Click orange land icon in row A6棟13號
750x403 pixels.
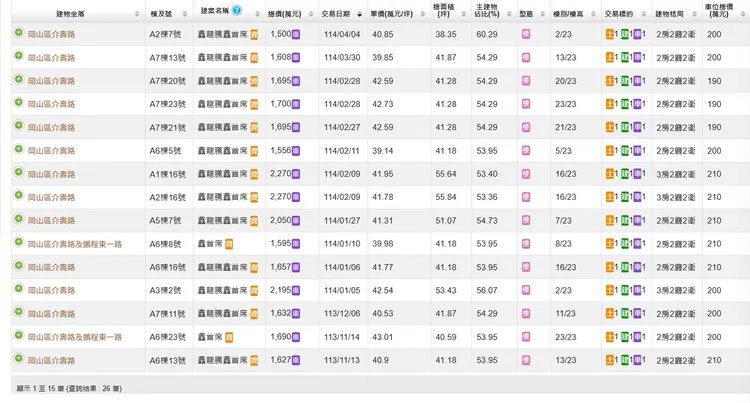[x=610, y=360]
